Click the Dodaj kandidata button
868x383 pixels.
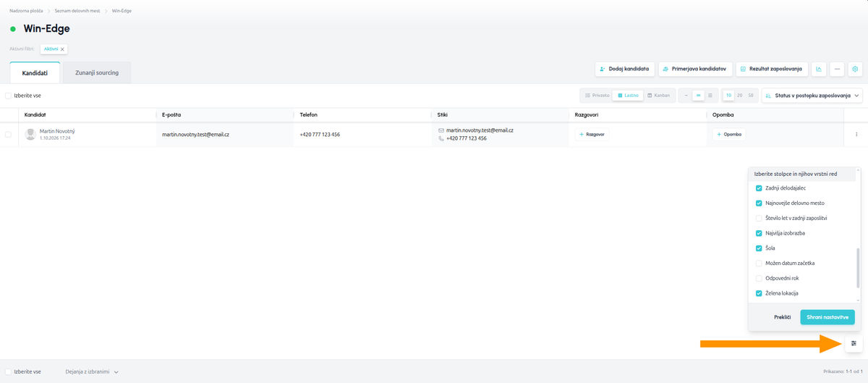click(626, 69)
